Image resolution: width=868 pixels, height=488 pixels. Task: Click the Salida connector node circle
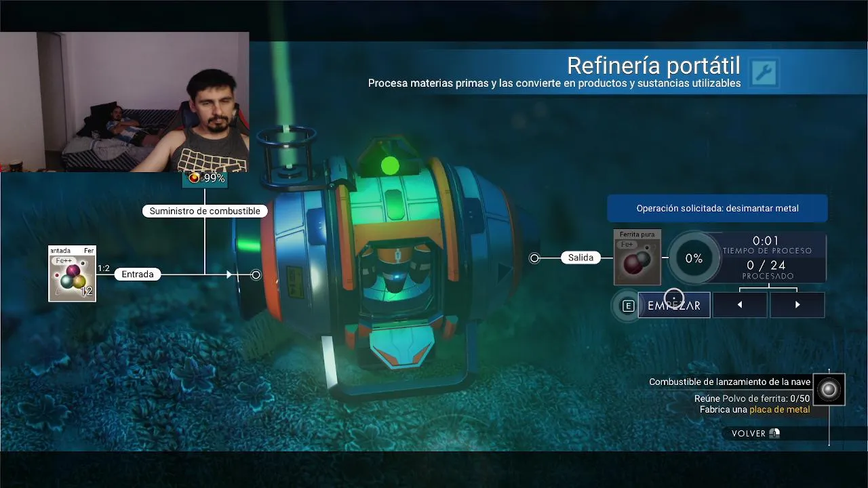coord(534,258)
